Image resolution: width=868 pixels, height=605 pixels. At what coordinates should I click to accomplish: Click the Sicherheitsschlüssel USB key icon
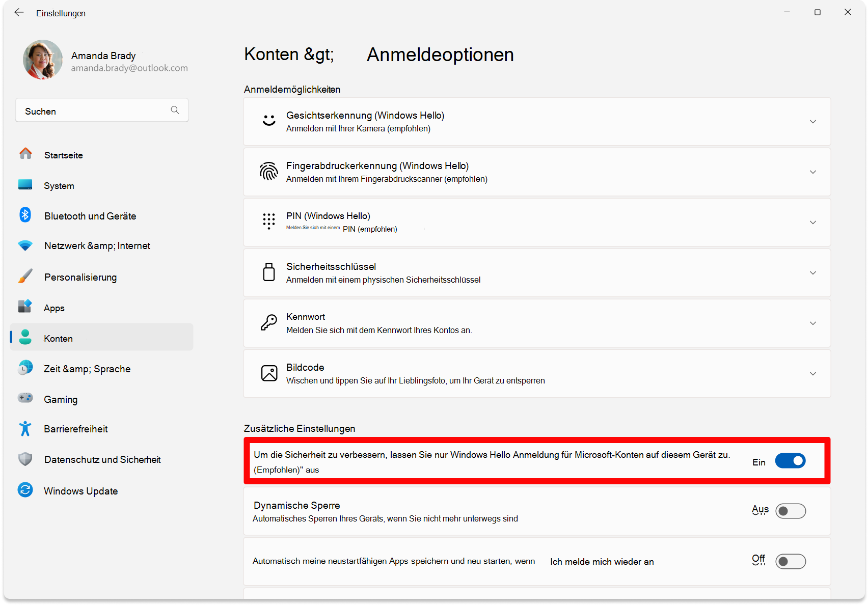pos(269,272)
